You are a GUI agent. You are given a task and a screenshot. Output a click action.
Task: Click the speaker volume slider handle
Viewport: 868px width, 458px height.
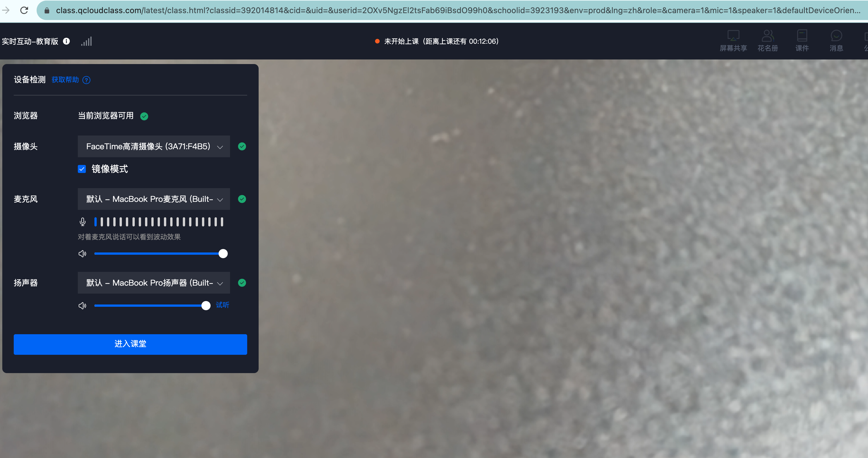pos(206,305)
